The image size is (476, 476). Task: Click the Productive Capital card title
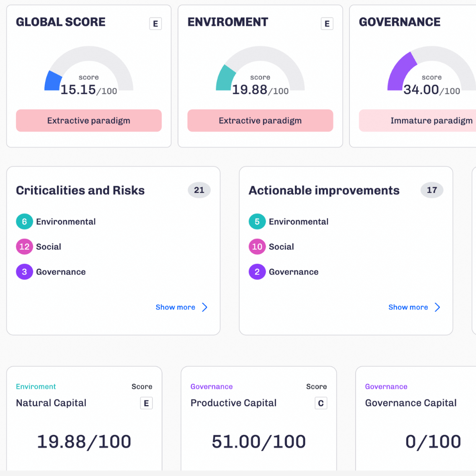click(x=233, y=403)
